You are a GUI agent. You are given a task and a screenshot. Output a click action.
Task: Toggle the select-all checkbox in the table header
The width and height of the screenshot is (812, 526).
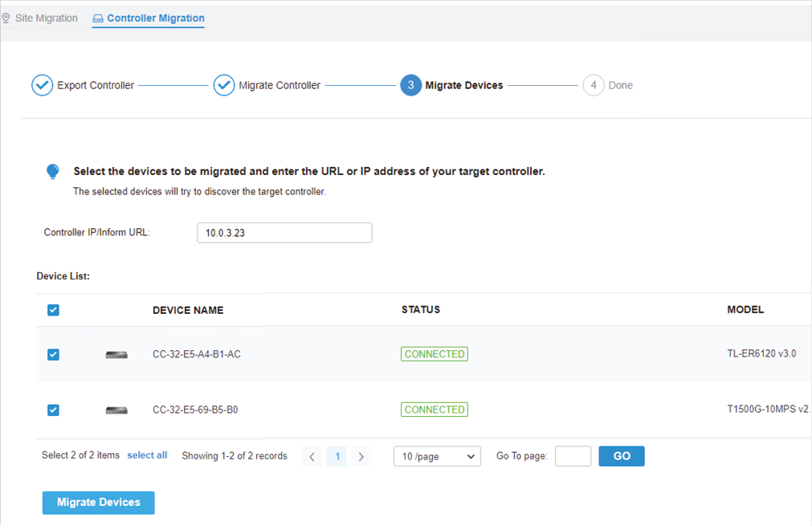tap(53, 310)
